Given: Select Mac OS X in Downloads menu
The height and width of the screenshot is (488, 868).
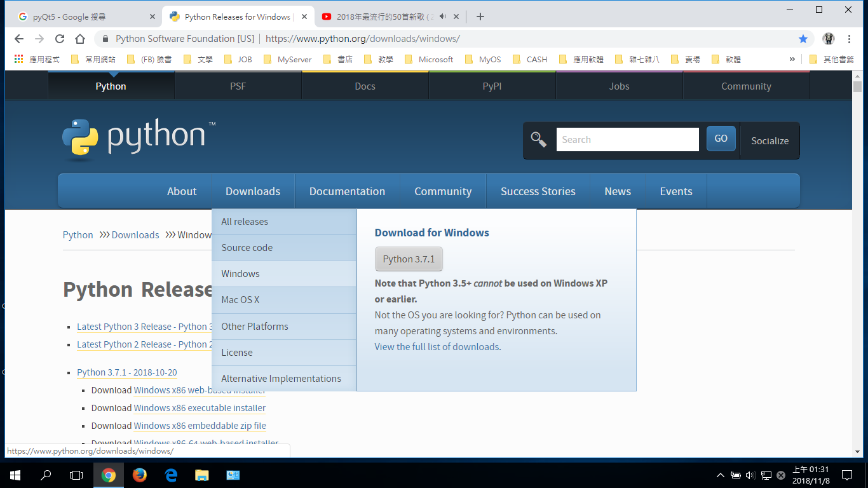Looking at the screenshot, I should [x=284, y=300].
